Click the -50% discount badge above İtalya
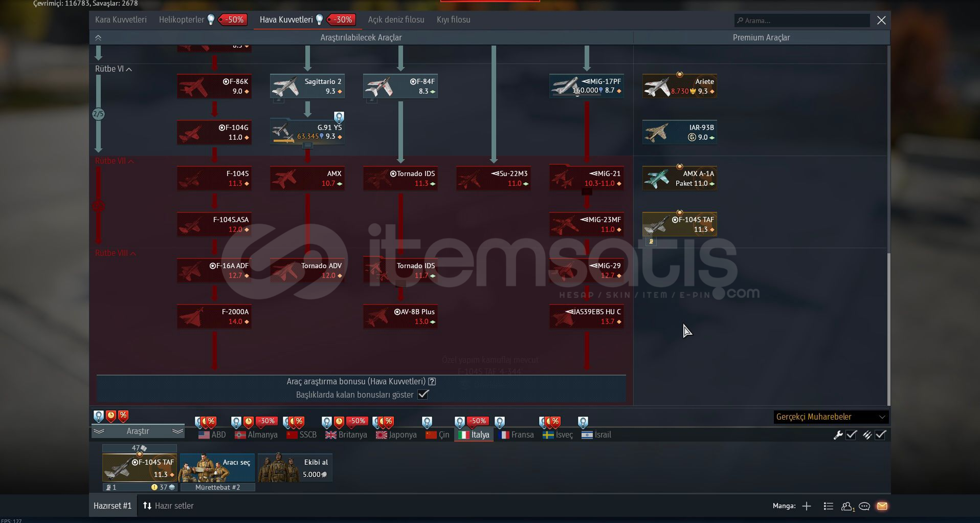 [x=477, y=421]
